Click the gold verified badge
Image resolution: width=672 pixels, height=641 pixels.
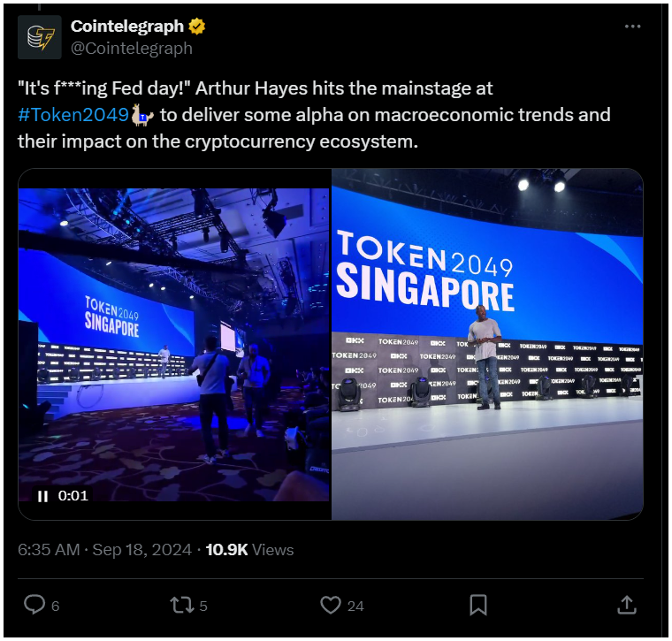point(196,27)
